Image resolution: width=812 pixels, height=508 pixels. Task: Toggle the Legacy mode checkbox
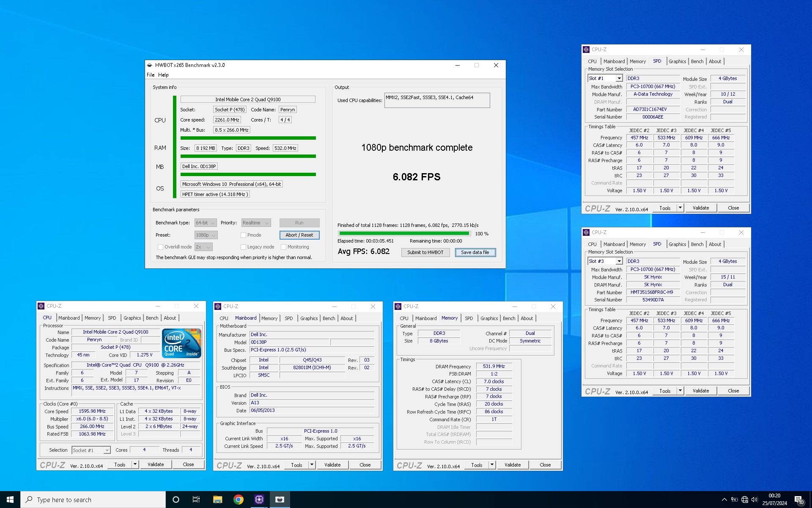pos(243,247)
